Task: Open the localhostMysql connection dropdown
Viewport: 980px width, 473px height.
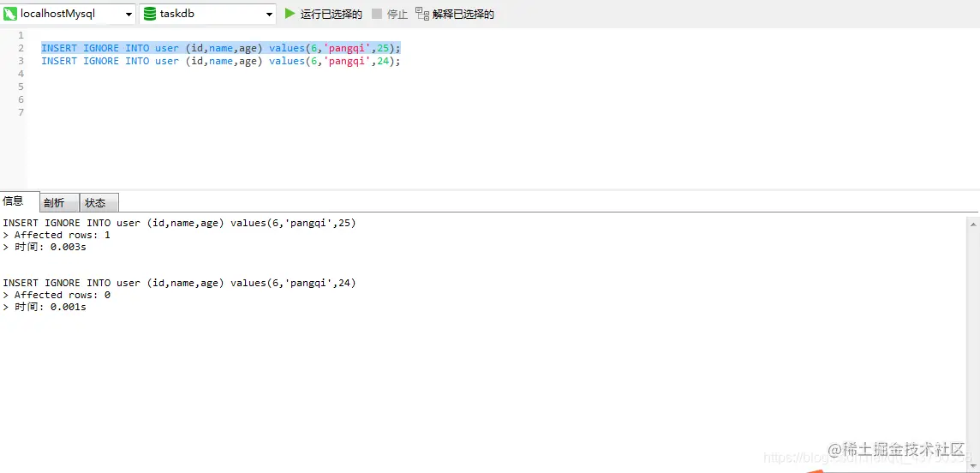Action: click(x=128, y=15)
